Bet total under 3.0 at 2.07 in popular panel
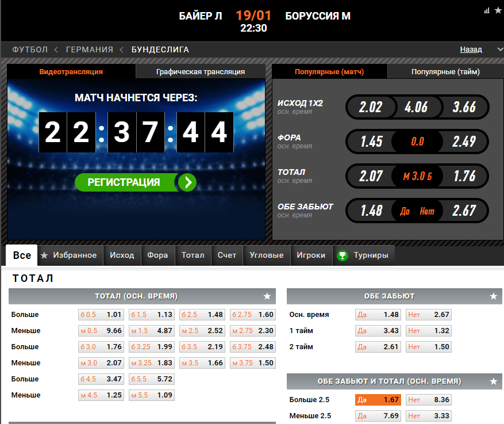 371,176
